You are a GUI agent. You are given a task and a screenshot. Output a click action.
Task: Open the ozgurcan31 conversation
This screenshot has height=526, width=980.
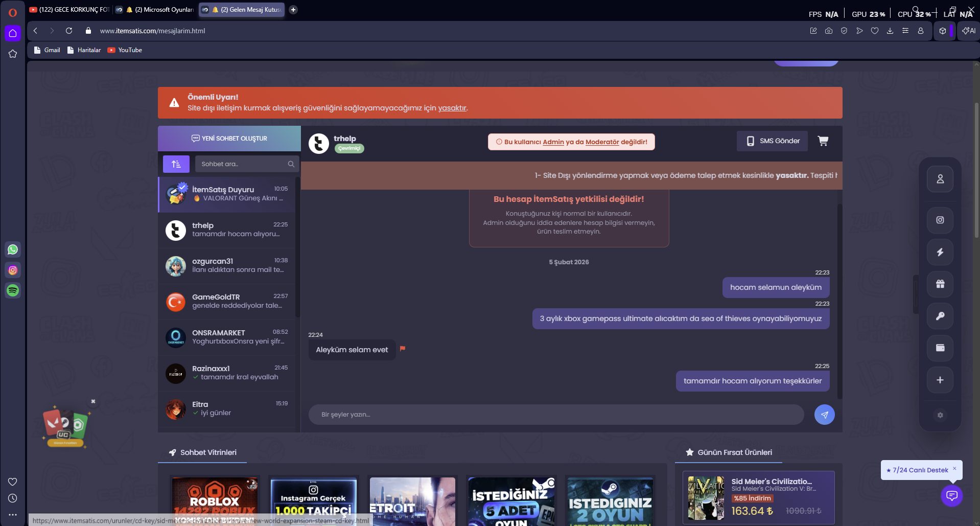[x=227, y=266]
